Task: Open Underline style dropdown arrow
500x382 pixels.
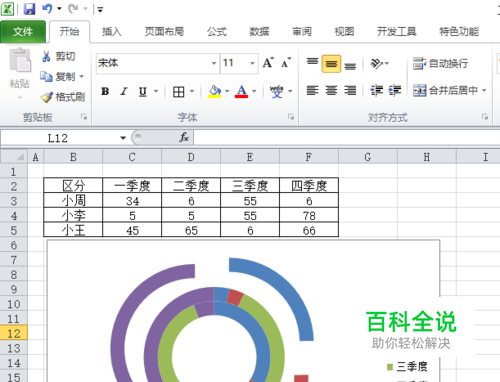Action: (156, 91)
